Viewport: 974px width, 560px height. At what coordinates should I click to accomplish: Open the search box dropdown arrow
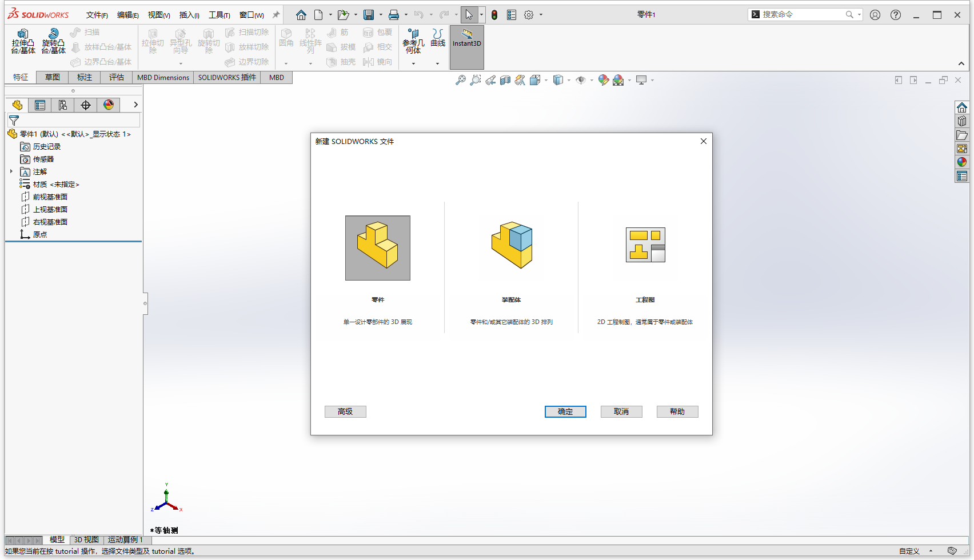859,15
